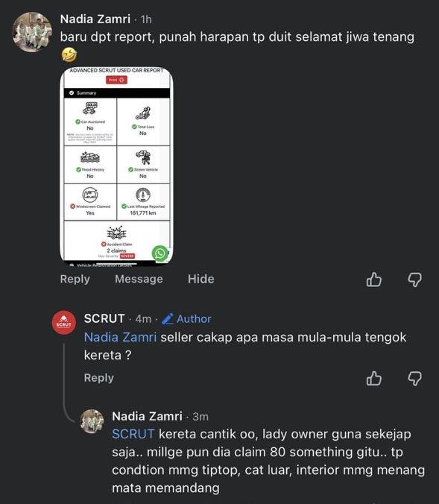Open Nadia Zamri's small avatar in reply thread

(x=92, y=421)
